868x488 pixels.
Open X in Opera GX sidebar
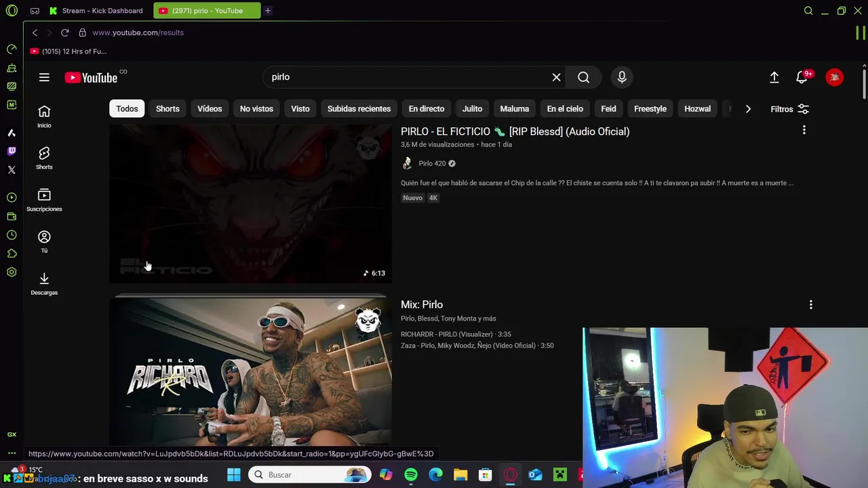click(x=12, y=170)
